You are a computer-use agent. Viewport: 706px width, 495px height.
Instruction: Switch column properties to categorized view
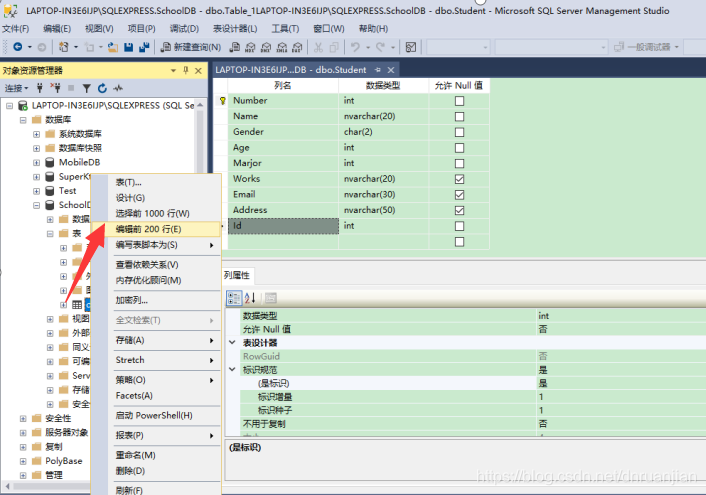click(234, 298)
